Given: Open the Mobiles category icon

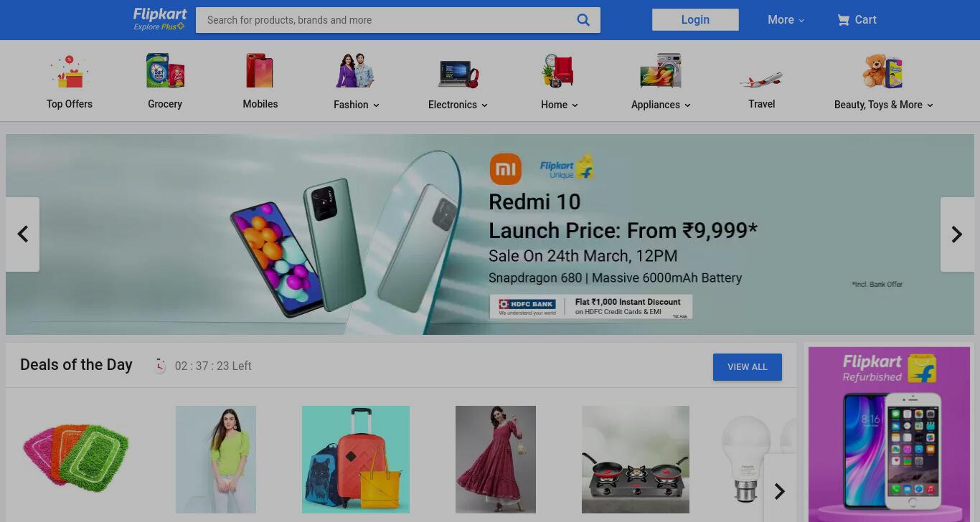Looking at the screenshot, I should pyautogui.click(x=260, y=70).
